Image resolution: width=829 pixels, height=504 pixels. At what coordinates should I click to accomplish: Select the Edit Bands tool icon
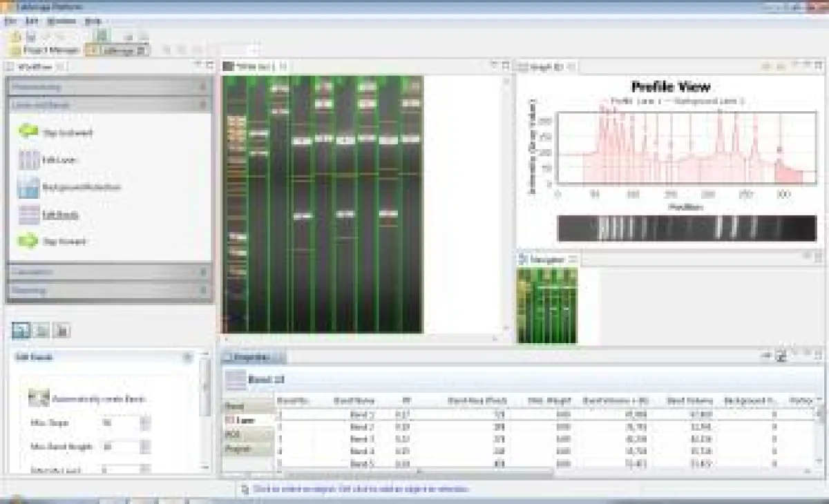29,215
